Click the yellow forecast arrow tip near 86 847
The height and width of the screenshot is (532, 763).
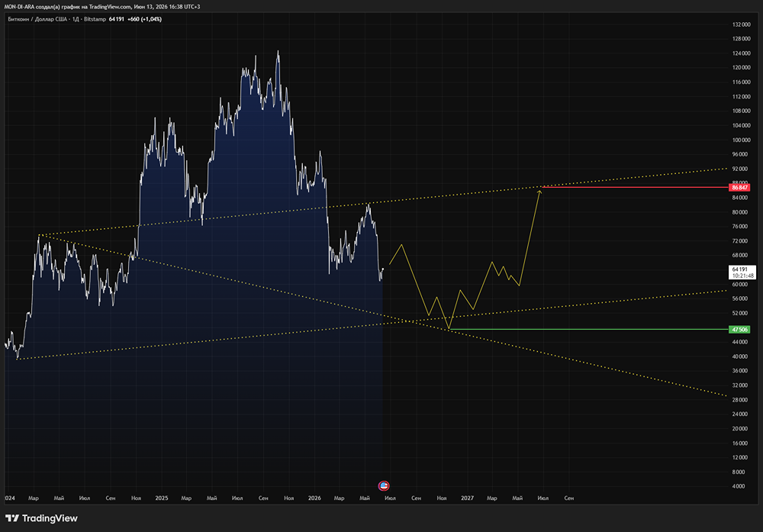(539, 192)
